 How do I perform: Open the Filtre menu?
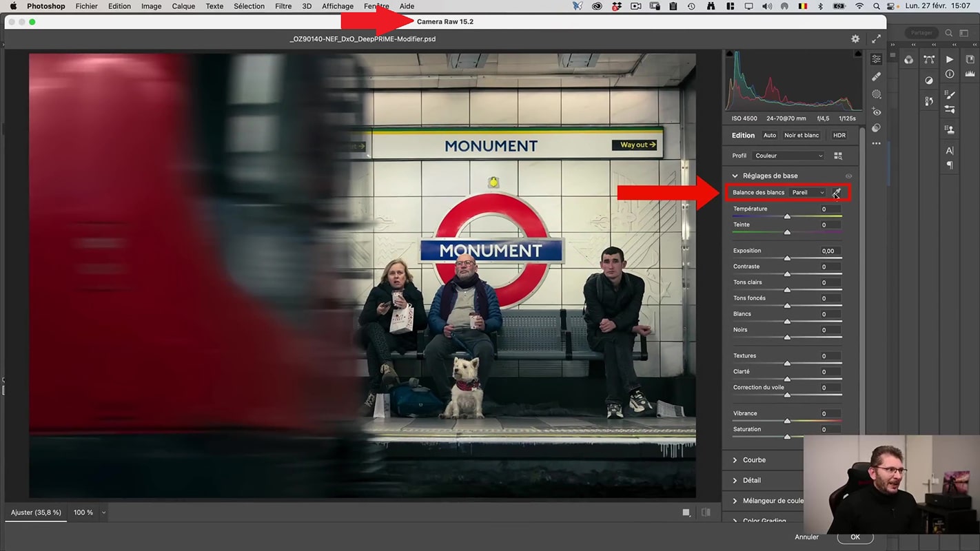click(x=283, y=6)
